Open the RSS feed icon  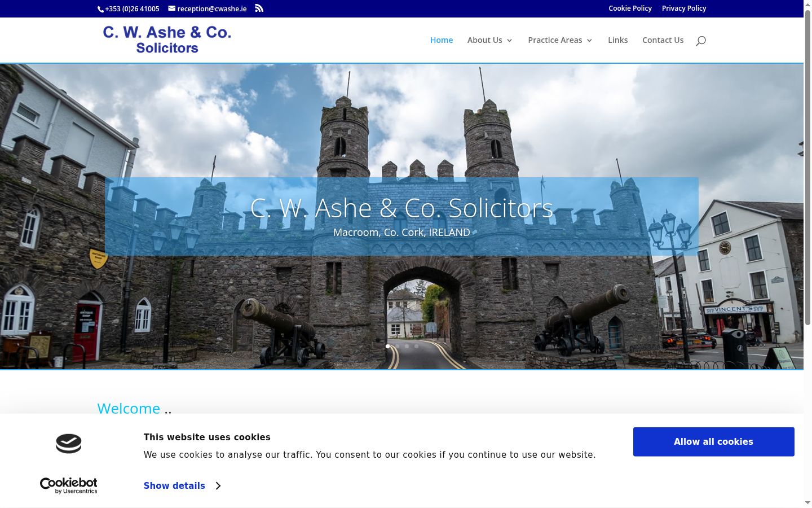[259, 8]
